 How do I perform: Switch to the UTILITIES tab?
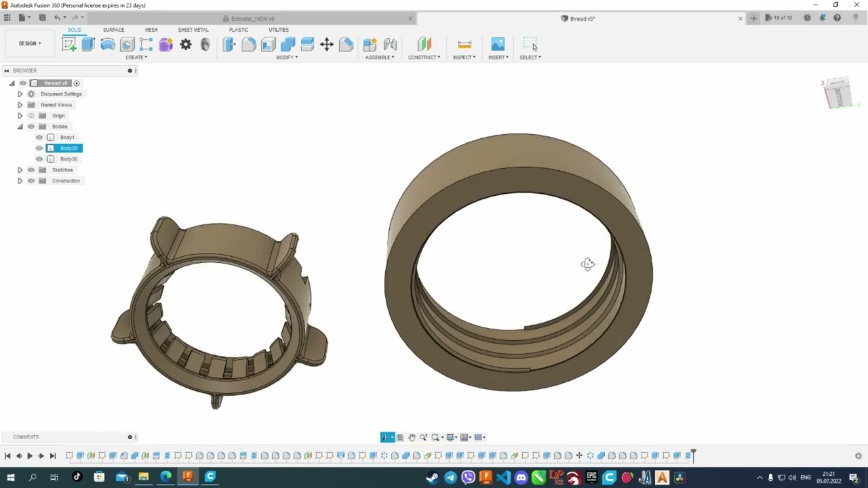(279, 30)
